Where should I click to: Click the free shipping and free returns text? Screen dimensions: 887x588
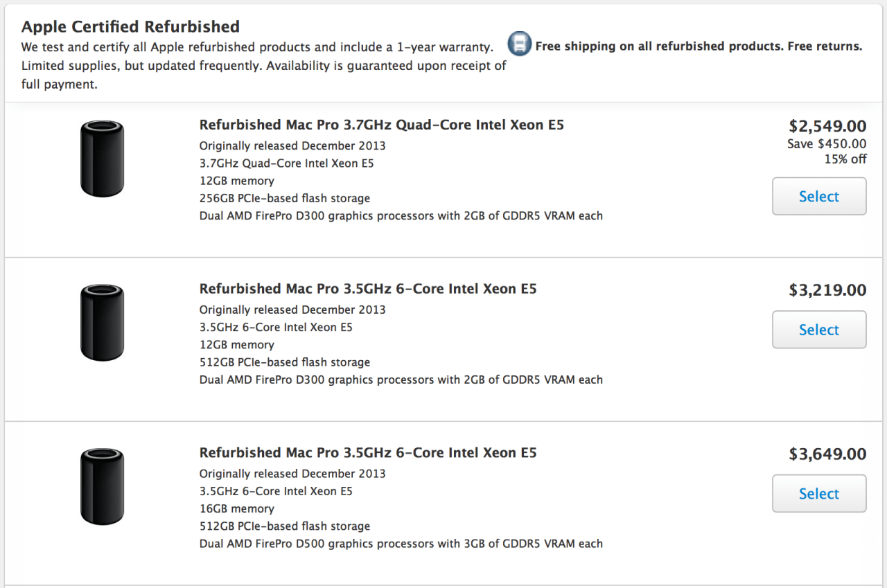coord(699,46)
